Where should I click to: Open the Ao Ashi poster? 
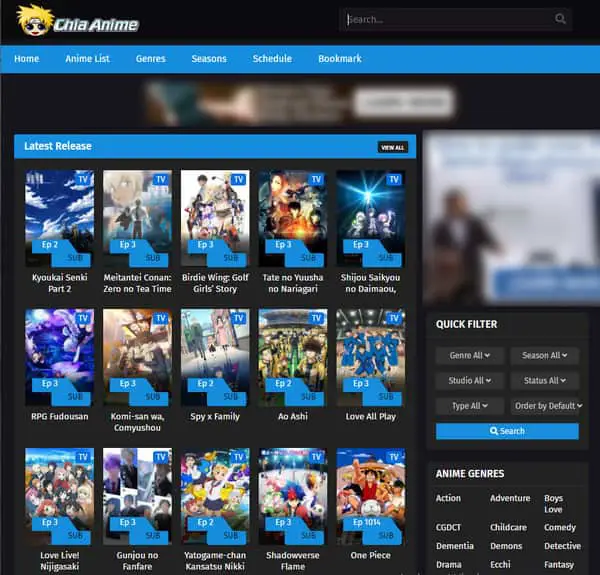pos(293,357)
